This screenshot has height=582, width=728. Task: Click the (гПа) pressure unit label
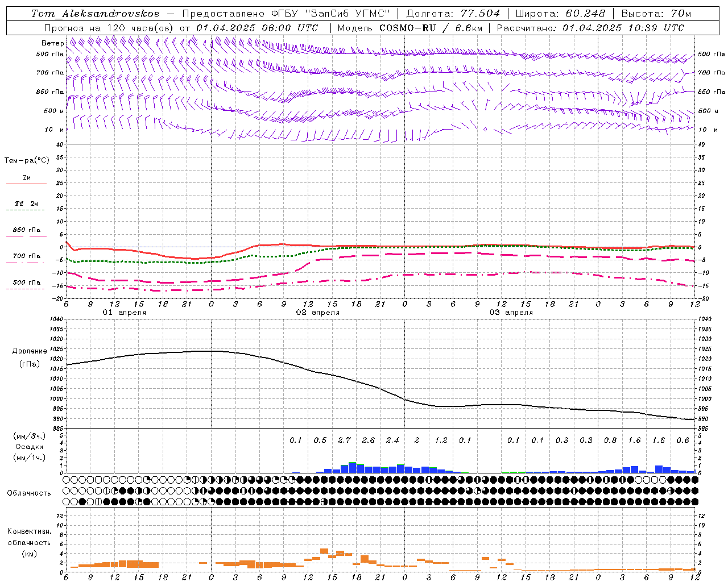pyautogui.click(x=30, y=364)
